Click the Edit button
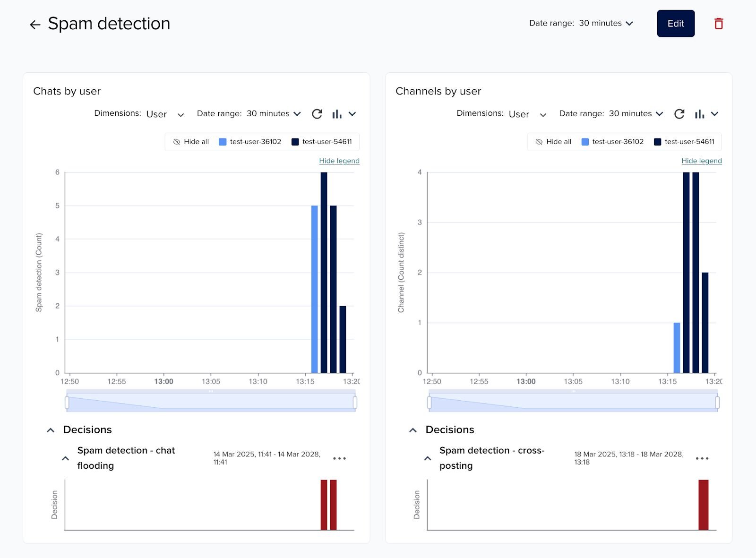 click(676, 23)
